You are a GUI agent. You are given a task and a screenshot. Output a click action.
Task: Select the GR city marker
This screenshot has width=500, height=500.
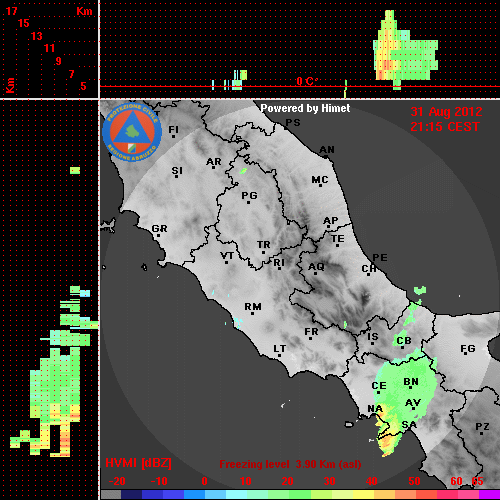pos(159,235)
